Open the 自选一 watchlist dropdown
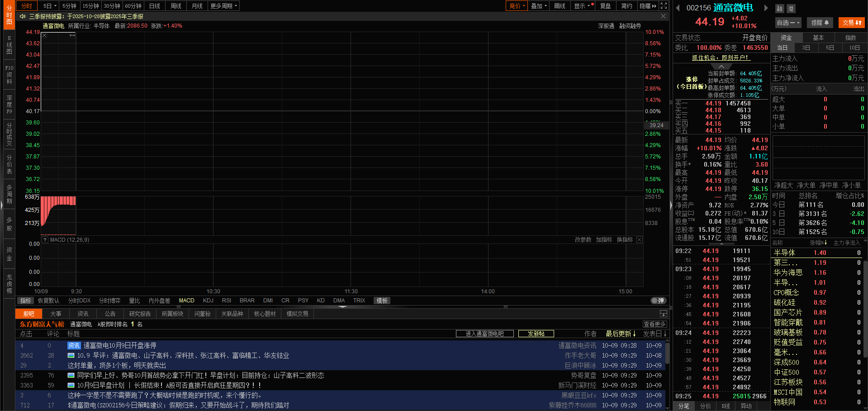Viewport: 868px width, 411px height. tap(788, 23)
